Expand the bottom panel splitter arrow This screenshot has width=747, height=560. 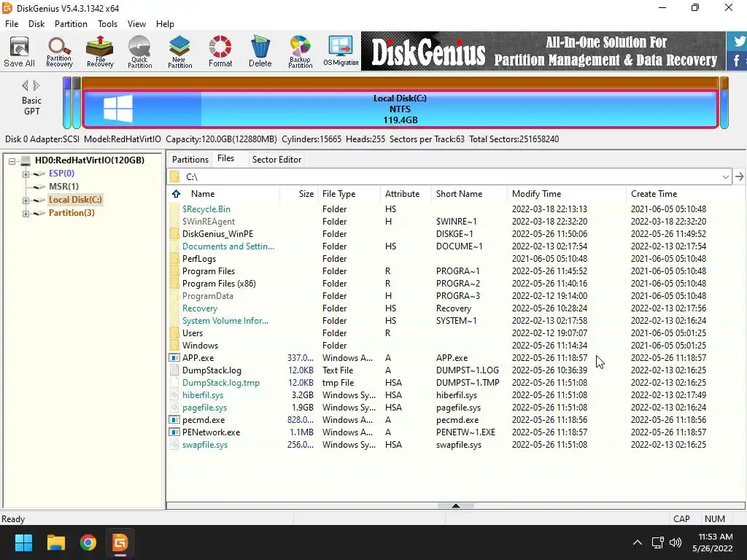click(x=455, y=506)
